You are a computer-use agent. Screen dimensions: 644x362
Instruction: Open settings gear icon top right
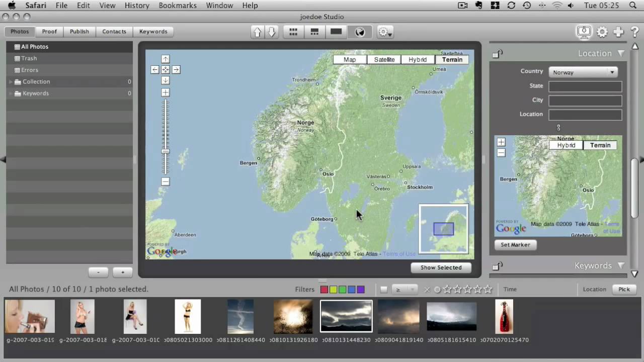(602, 32)
